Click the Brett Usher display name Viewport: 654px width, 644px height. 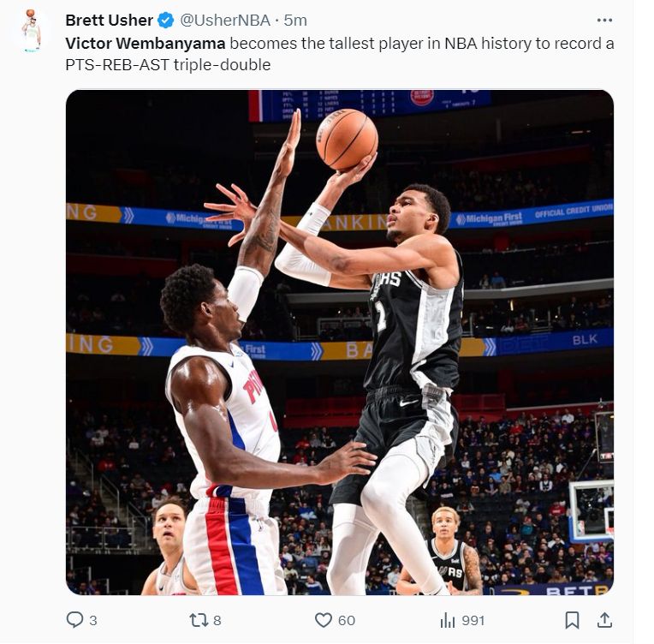(109, 20)
